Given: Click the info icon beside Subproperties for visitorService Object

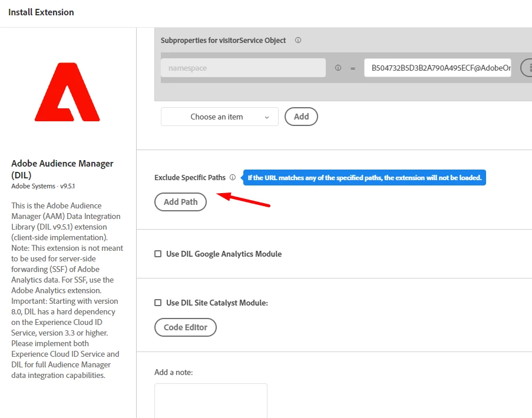Looking at the screenshot, I should [298, 40].
